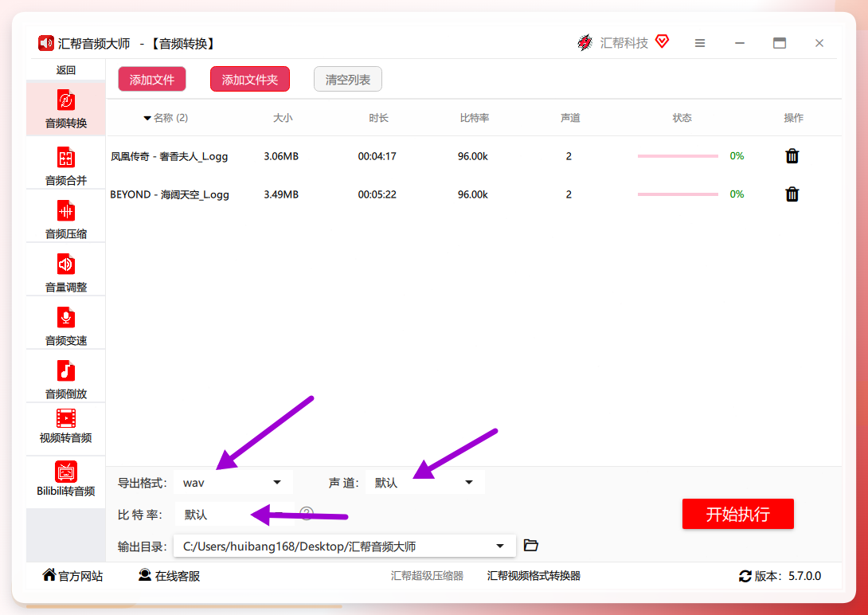The height and width of the screenshot is (615, 868).
Task: Open the 音频倒放 audio reverse tool
Action: (x=66, y=378)
